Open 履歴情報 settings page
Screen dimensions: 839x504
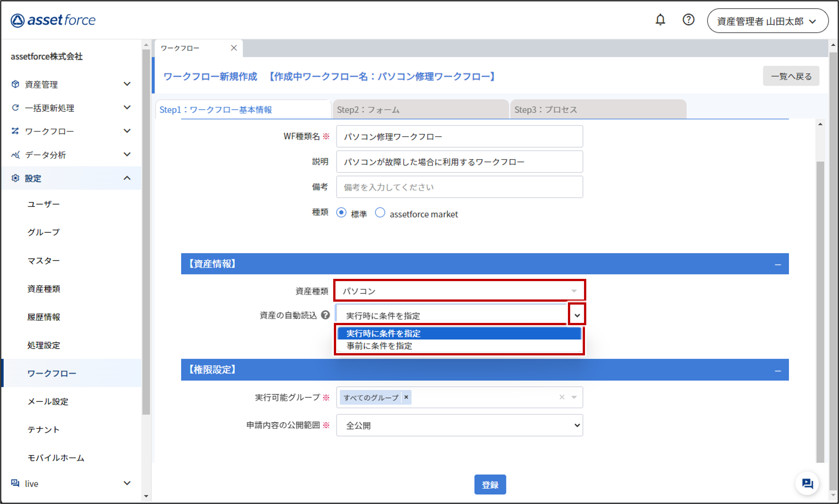(x=43, y=317)
